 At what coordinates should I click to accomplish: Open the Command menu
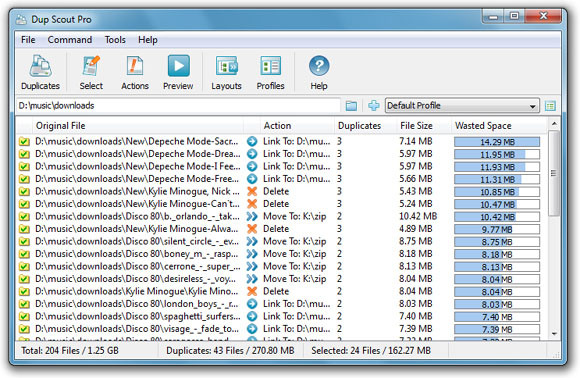point(70,40)
